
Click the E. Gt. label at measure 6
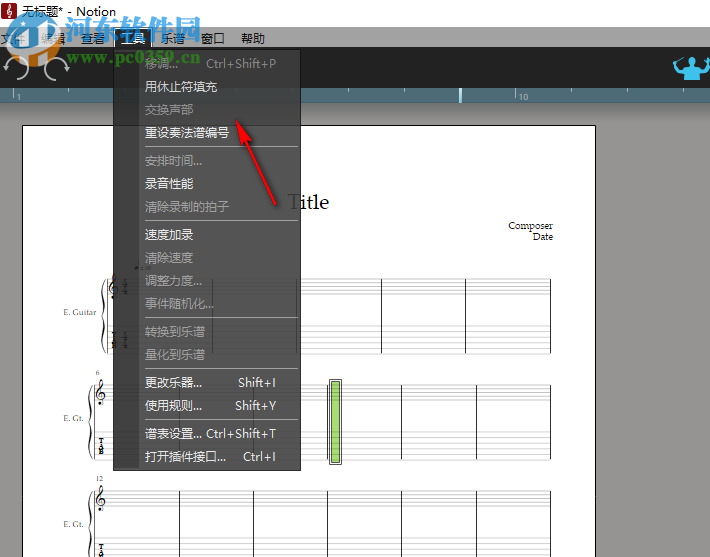pos(73,418)
